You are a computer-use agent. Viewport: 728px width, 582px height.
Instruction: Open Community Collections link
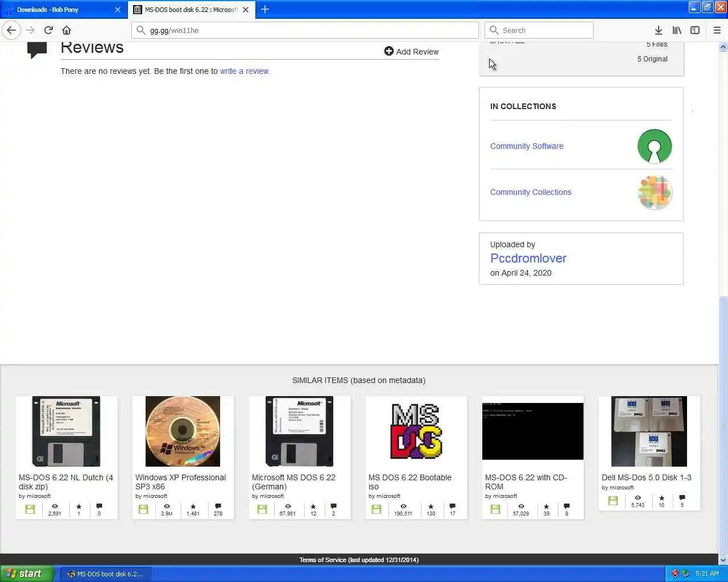[531, 192]
